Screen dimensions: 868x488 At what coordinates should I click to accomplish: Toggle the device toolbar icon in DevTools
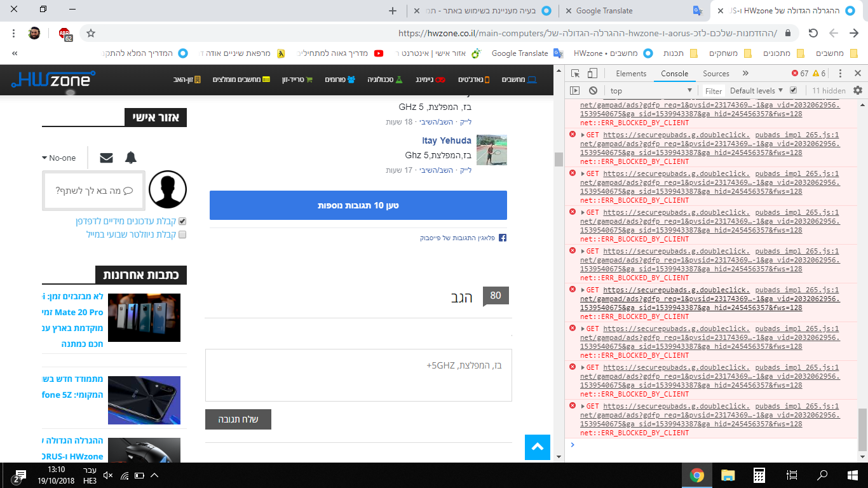pos(592,74)
